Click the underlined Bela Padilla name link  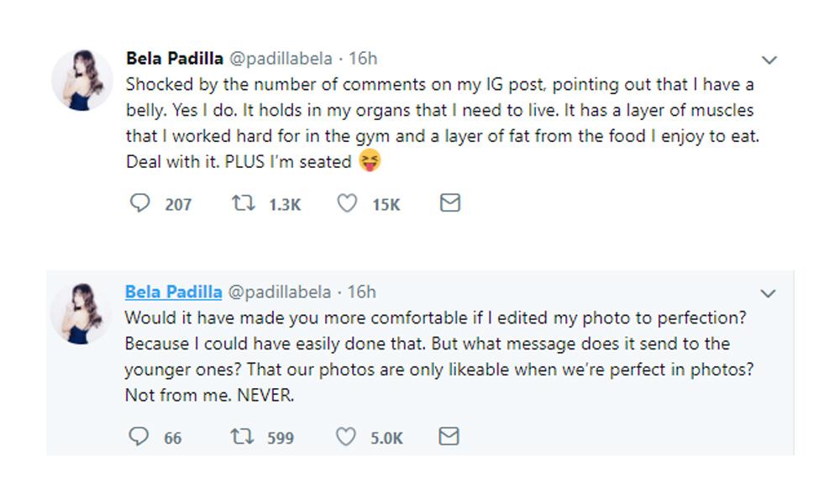pyautogui.click(x=174, y=292)
